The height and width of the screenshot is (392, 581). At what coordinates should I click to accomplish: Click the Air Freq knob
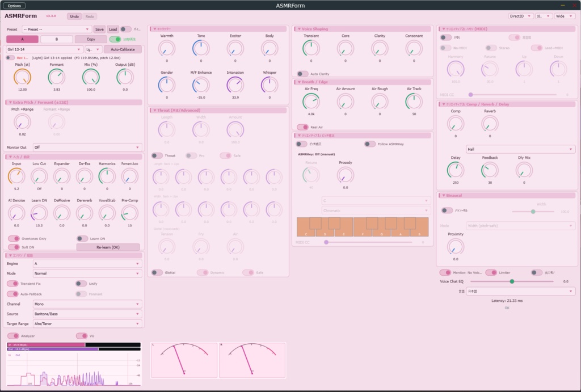click(311, 102)
